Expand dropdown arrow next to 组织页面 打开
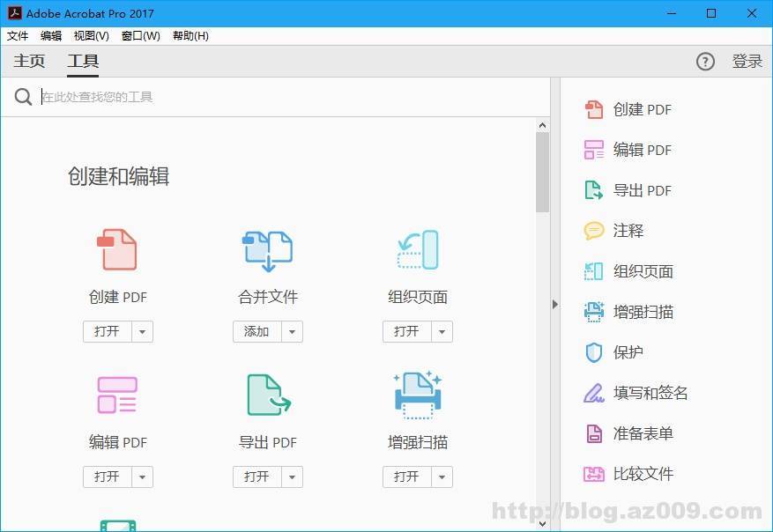This screenshot has height=532, width=773. (x=442, y=331)
